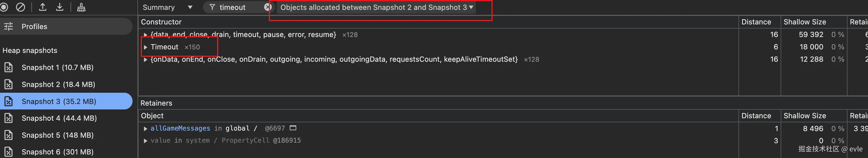Viewport: 868px width, 158px height.
Task: Expand the allGameMessages retainer row
Action: pyautogui.click(x=145, y=129)
